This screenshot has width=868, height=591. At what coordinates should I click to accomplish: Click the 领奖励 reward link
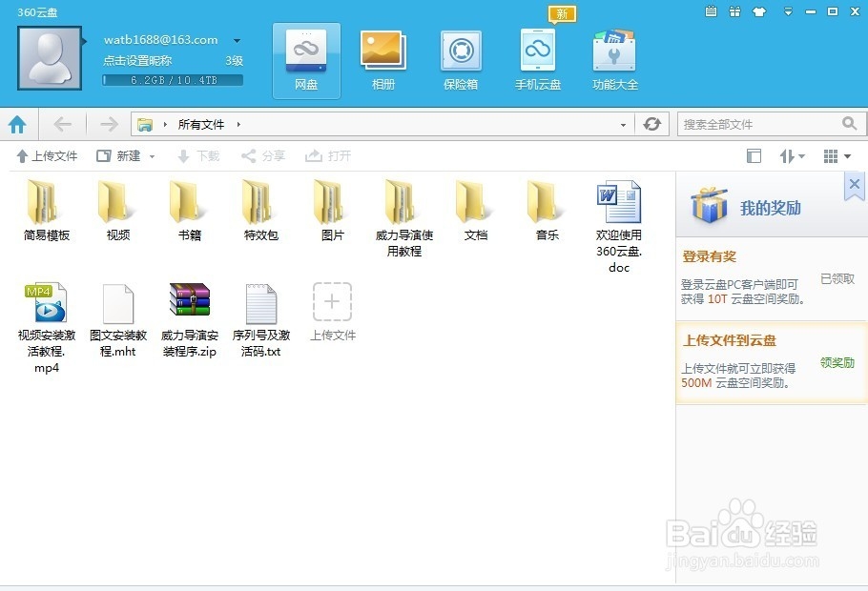point(837,363)
